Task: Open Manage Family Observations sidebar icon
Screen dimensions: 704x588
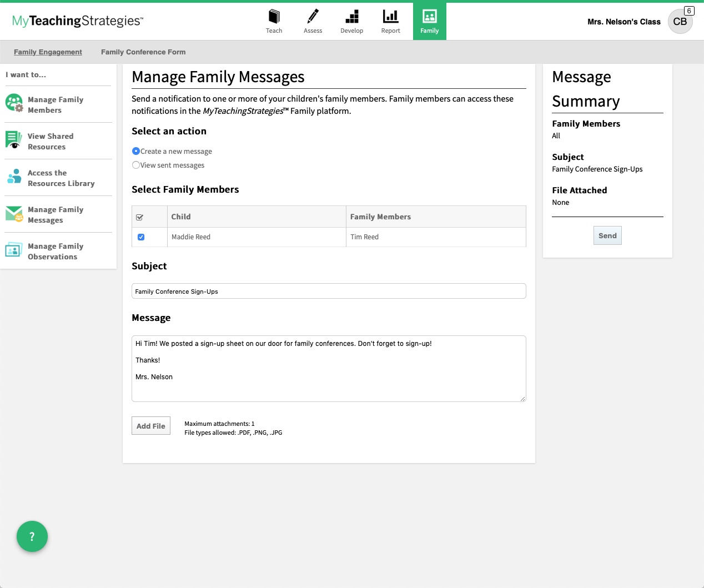Action: pyautogui.click(x=13, y=250)
